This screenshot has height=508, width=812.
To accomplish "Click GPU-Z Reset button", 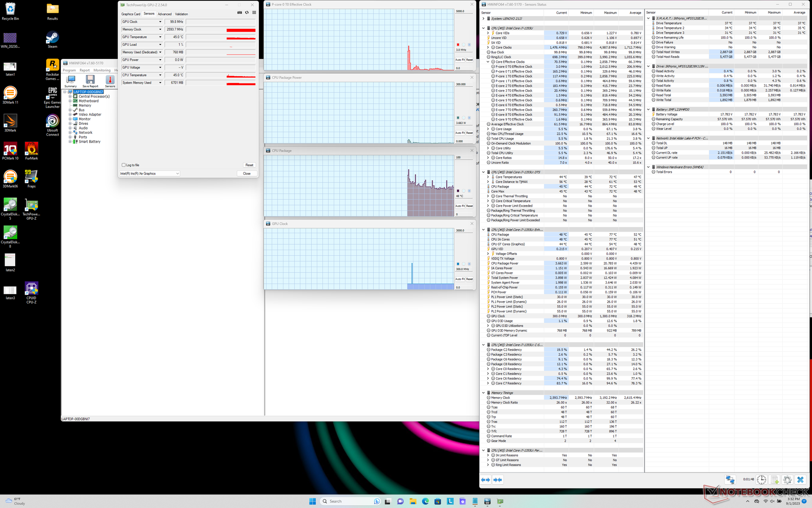I will 249,165.
